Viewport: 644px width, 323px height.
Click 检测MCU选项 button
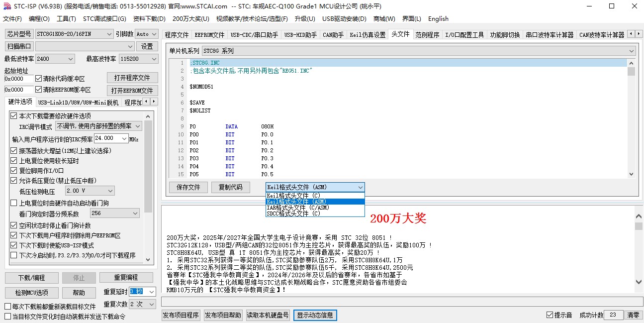[32, 293]
